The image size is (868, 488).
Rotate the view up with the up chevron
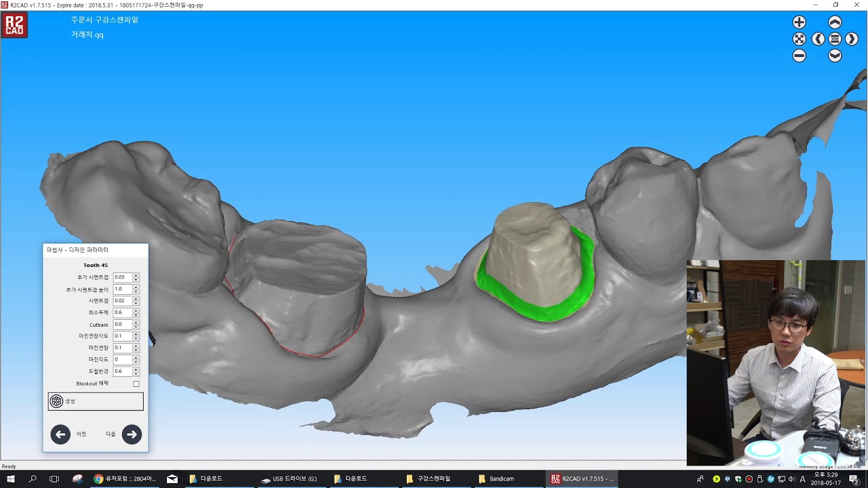pyautogui.click(x=835, y=22)
